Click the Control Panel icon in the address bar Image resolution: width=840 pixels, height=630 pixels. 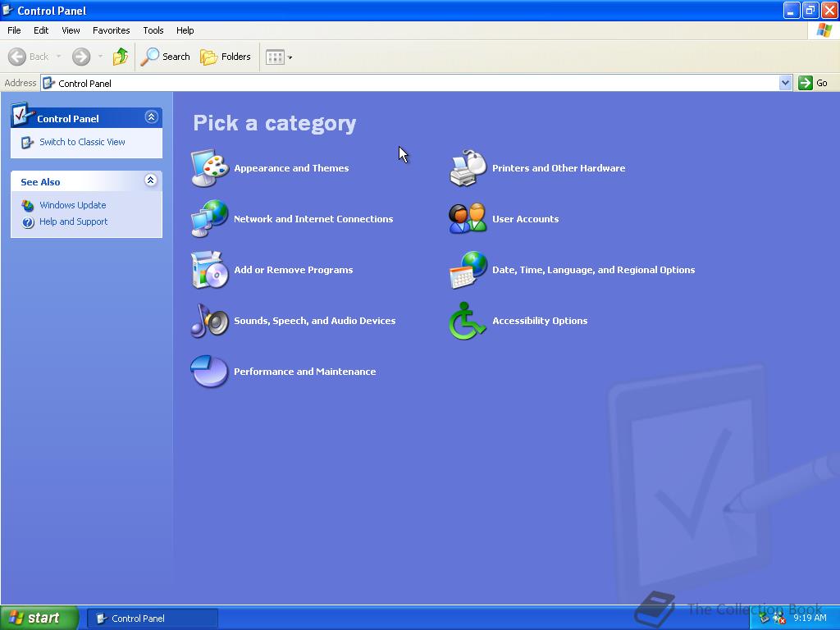pos(48,83)
